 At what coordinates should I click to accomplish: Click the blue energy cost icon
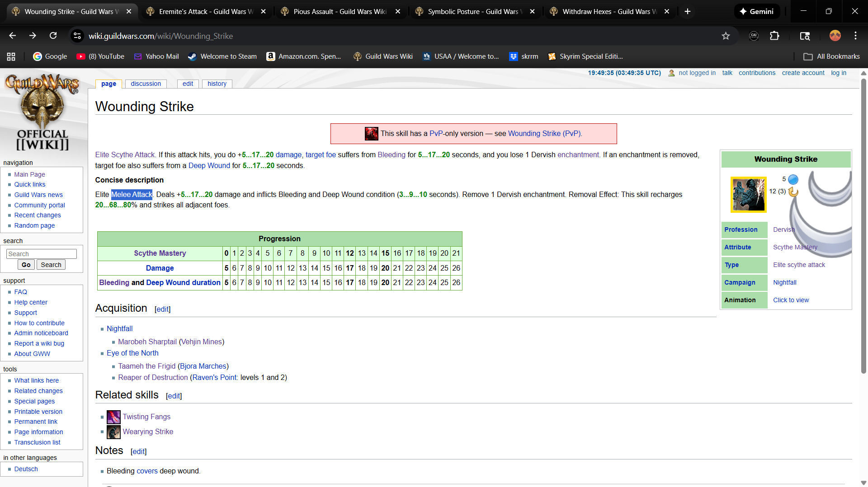pos(793,179)
